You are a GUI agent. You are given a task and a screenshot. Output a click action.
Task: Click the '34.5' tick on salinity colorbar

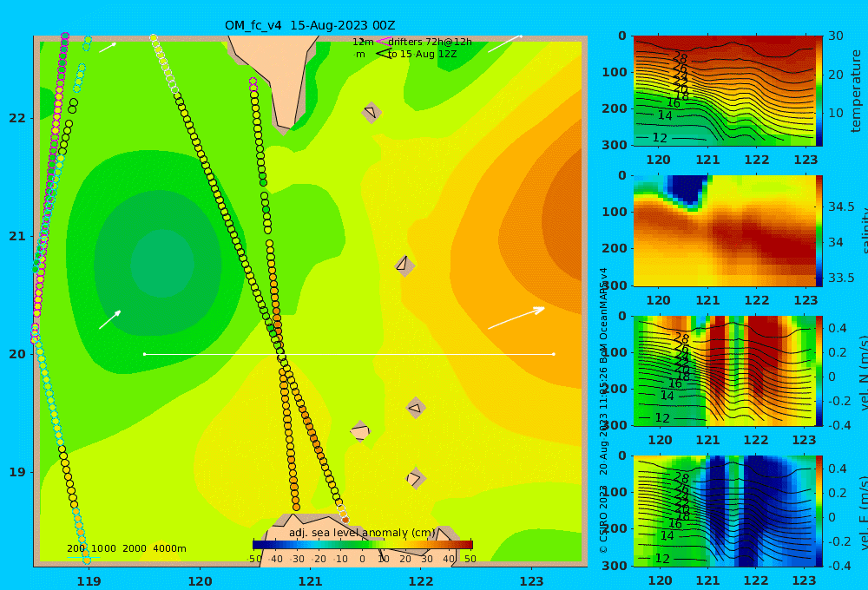click(841, 207)
